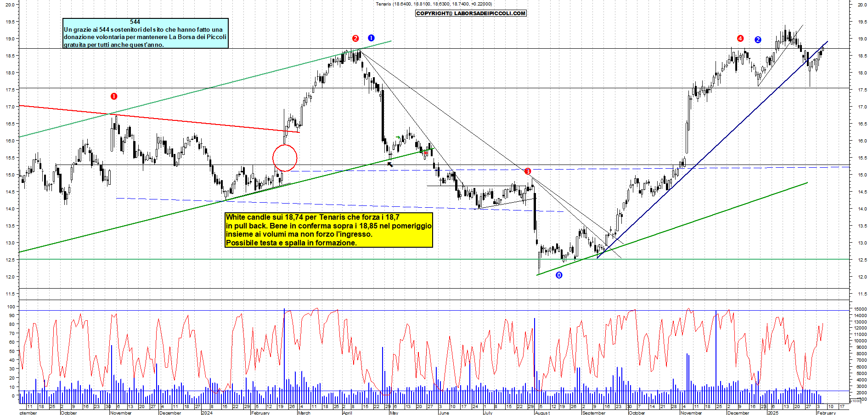Image resolution: width=868 pixels, height=415 pixels.
Task: Click the COPYRIGHT LABORSADEIPICCOLI.COM label
Action: click(471, 13)
